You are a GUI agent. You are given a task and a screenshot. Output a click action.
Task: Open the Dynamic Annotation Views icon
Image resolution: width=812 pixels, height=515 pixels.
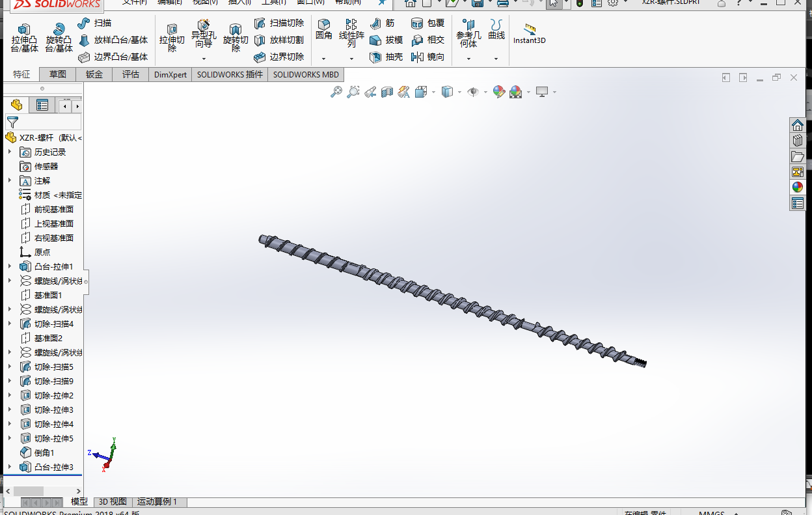tap(404, 92)
